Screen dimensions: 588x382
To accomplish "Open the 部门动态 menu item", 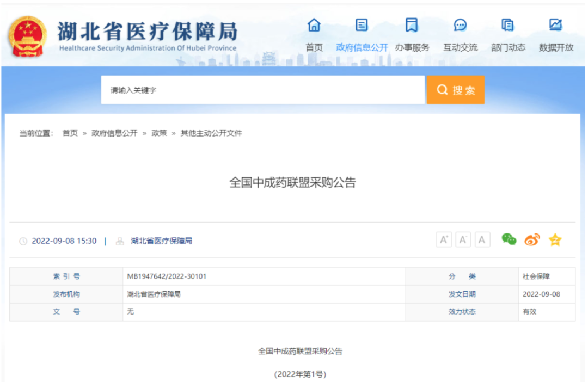I will [x=509, y=47].
